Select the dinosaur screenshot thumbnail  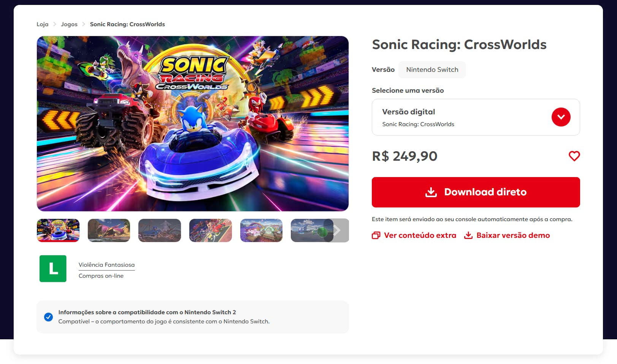(109, 230)
